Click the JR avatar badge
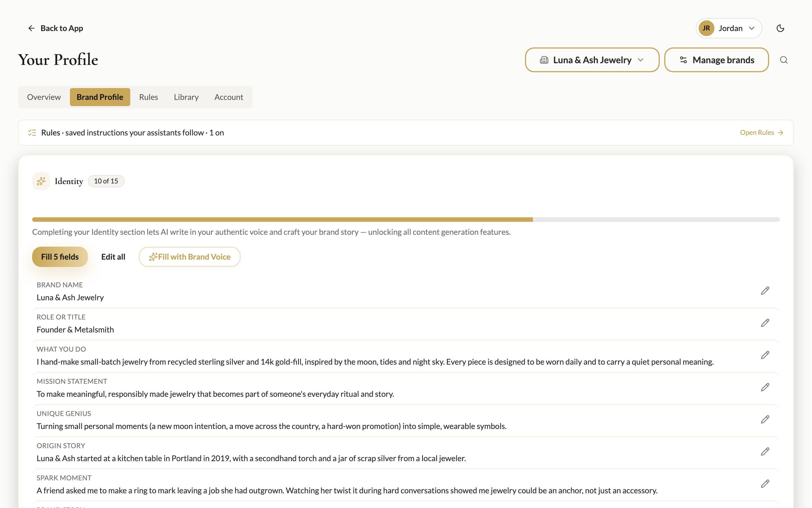The image size is (812, 508). [706, 28]
